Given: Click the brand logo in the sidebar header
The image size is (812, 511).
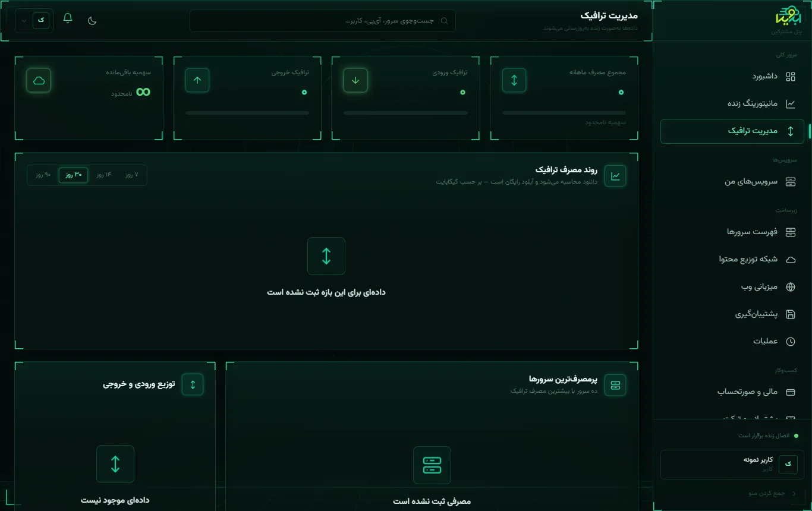Looking at the screenshot, I should click(x=788, y=15).
